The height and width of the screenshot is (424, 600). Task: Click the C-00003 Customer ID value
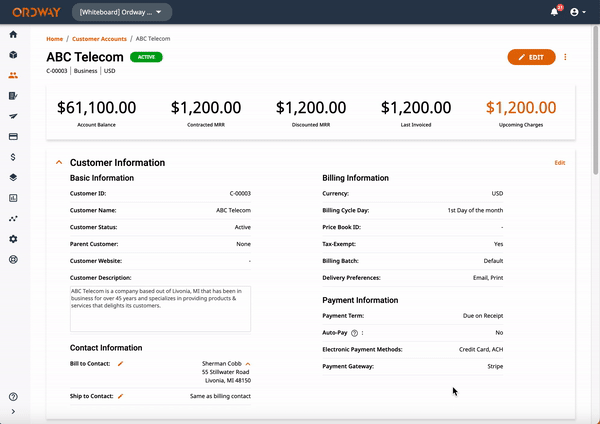(x=240, y=194)
